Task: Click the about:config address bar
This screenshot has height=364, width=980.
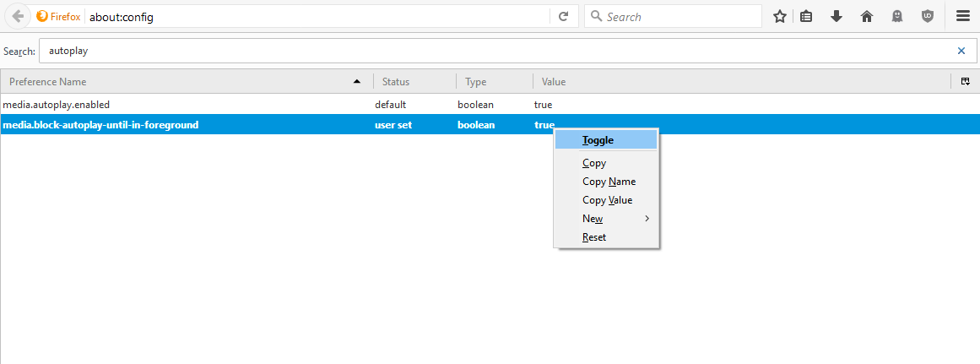Action: coord(317,17)
